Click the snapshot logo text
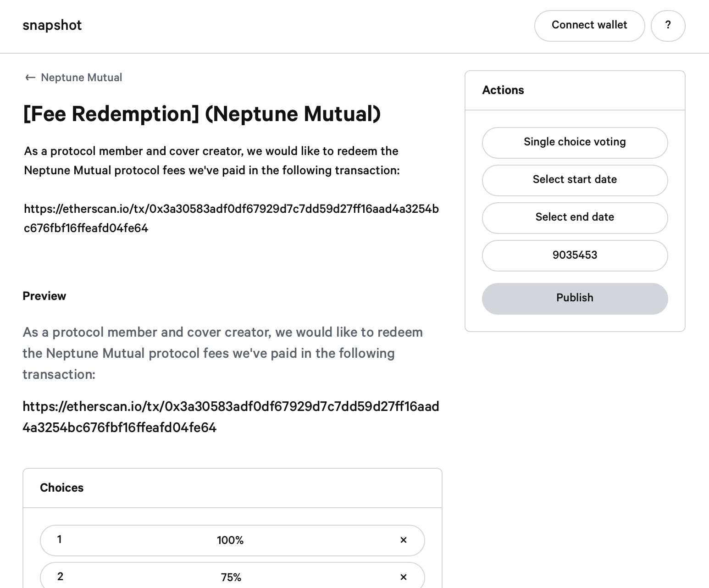The height and width of the screenshot is (588, 709). 52,25
